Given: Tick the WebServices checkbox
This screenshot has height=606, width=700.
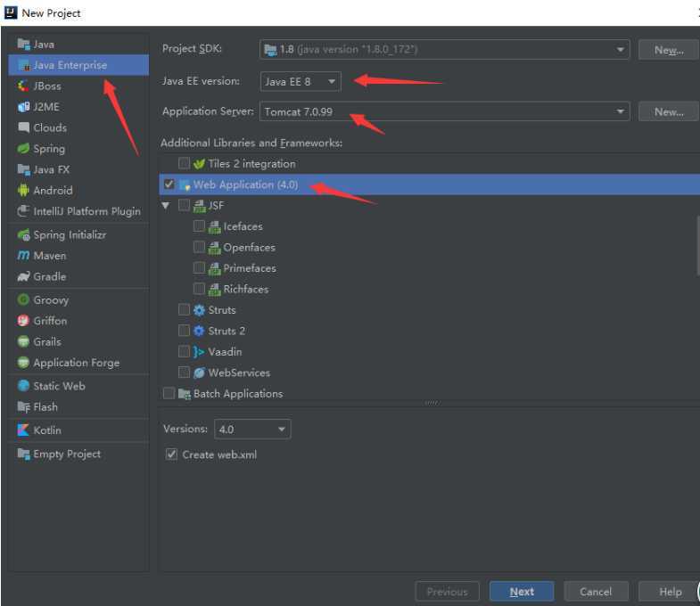Looking at the screenshot, I should [x=184, y=373].
